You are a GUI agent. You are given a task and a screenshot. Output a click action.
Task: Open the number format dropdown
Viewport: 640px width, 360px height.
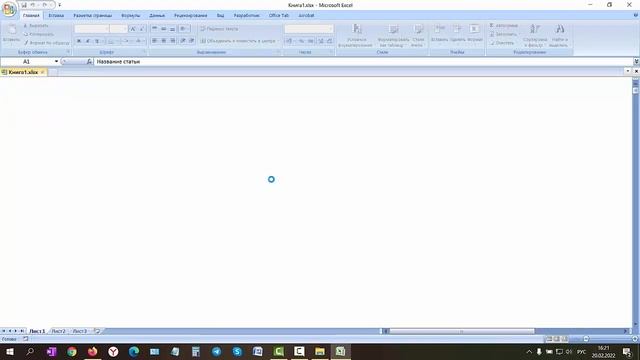point(331,29)
